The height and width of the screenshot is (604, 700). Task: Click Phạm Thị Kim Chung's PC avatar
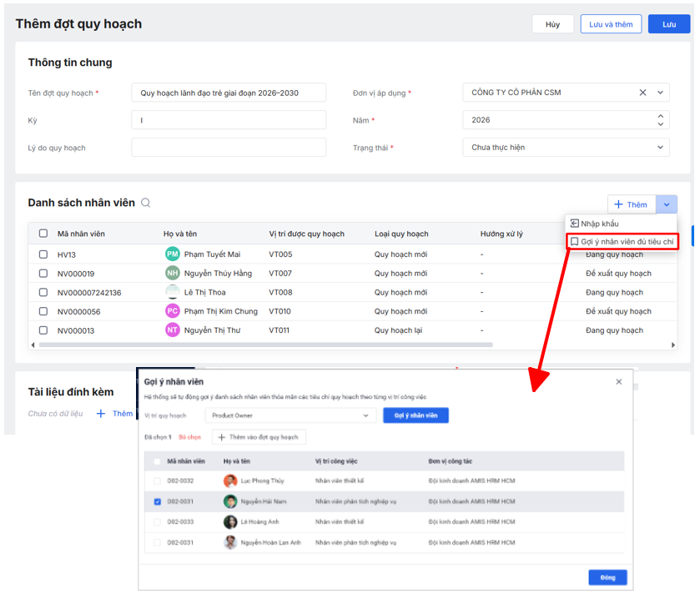click(173, 311)
